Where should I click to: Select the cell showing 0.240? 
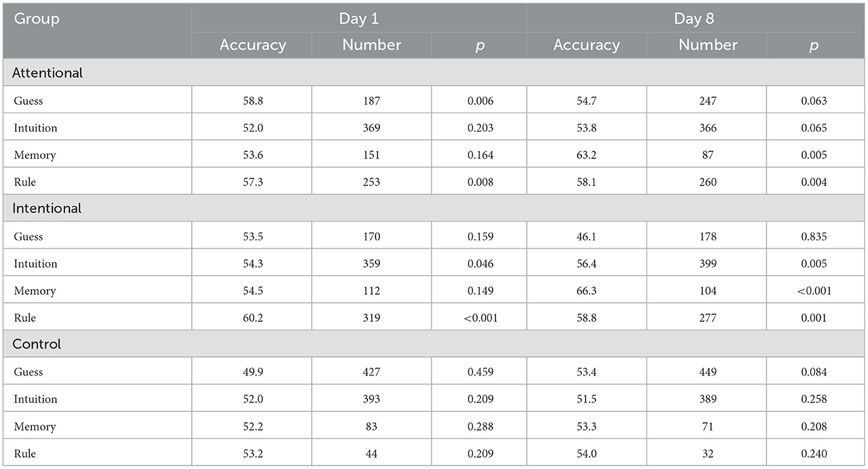coord(815,453)
